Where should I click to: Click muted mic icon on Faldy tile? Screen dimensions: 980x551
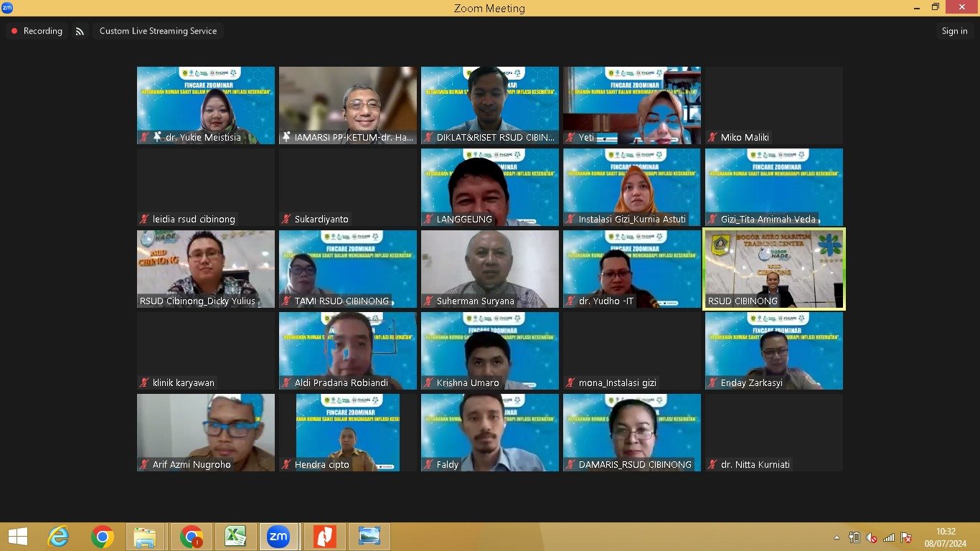pyautogui.click(x=428, y=465)
